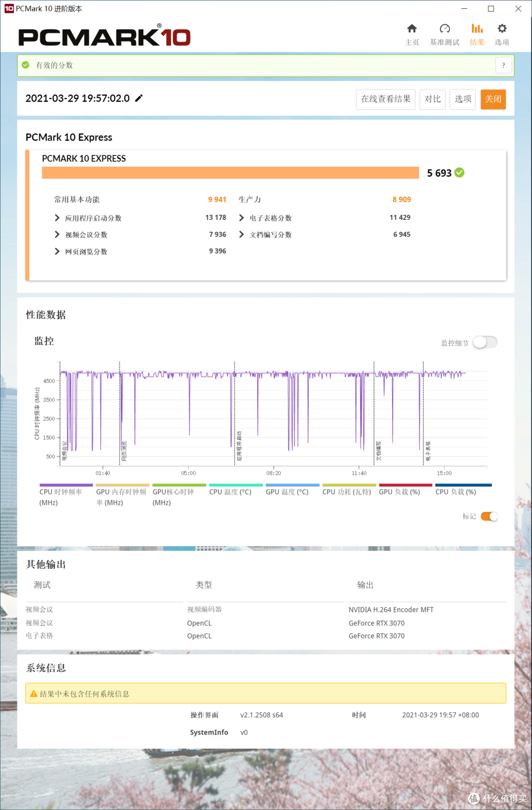
Task: Click the 6 945 writing score
Action: pos(402,234)
